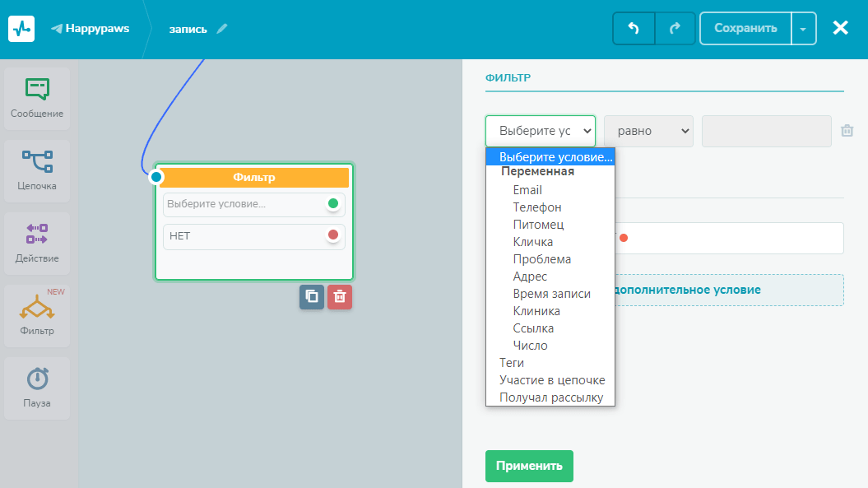Select Email from the condition list
868x488 pixels.
click(x=527, y=190)
